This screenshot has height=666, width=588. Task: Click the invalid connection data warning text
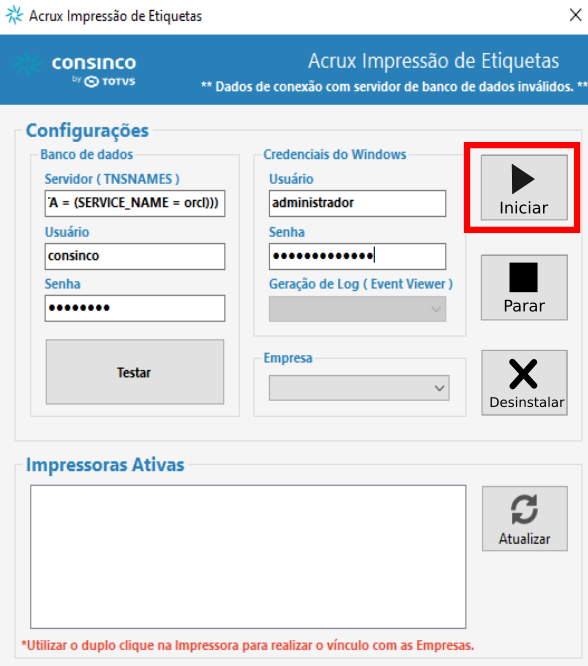click(x=394, y=87)
